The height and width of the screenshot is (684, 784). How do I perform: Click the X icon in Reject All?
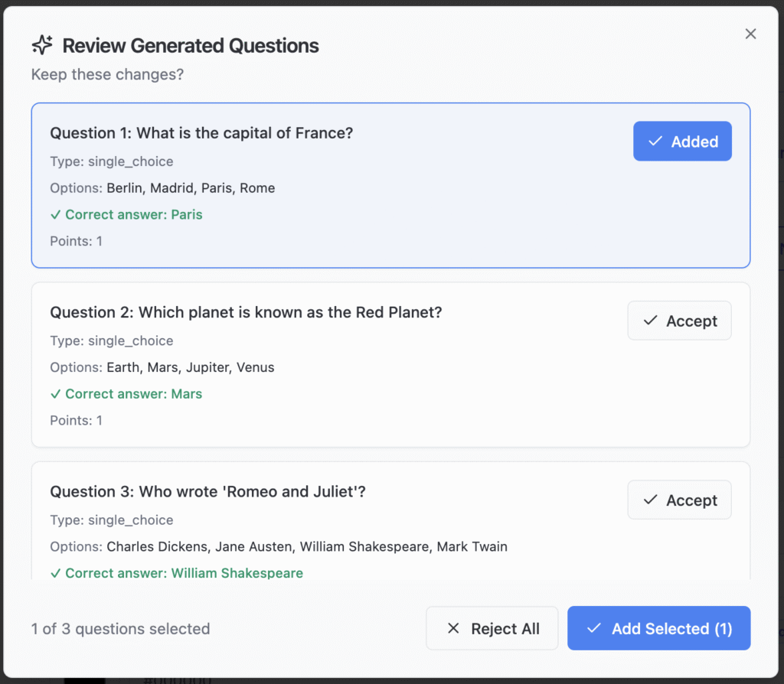click(453, 628)
